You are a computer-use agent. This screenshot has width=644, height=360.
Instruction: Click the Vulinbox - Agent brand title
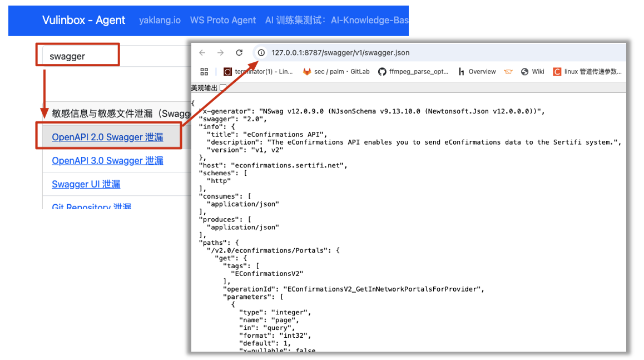[83, 20]
